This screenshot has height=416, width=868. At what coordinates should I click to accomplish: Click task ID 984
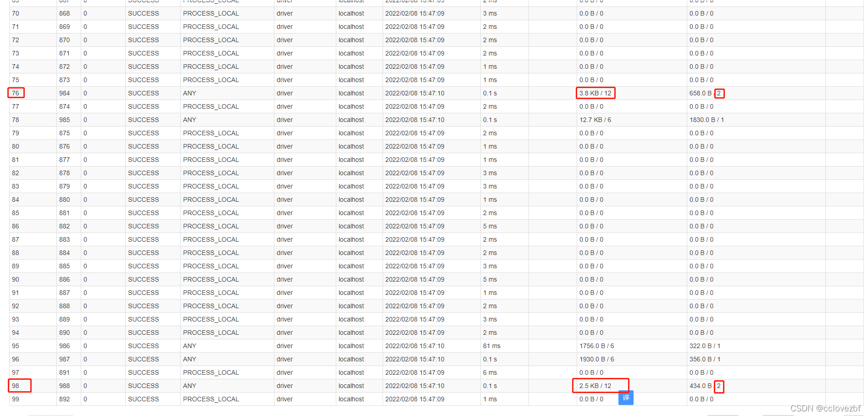tap(65, 93)
